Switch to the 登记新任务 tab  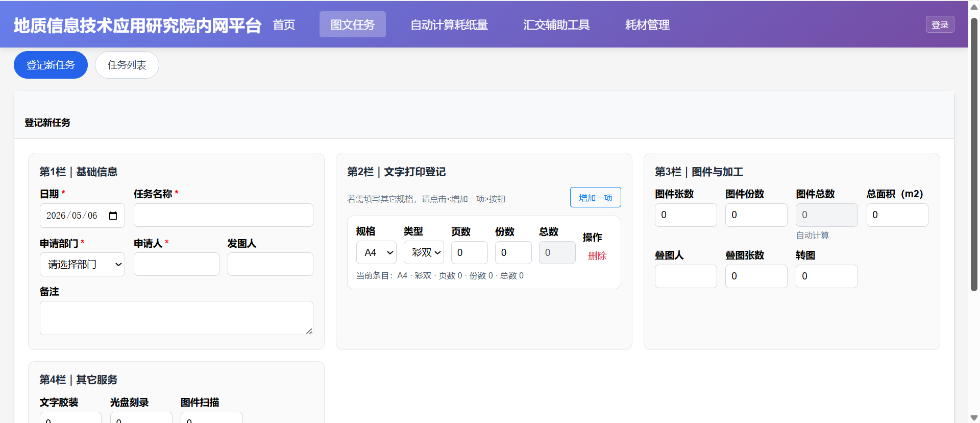click(x=51, y=65)
